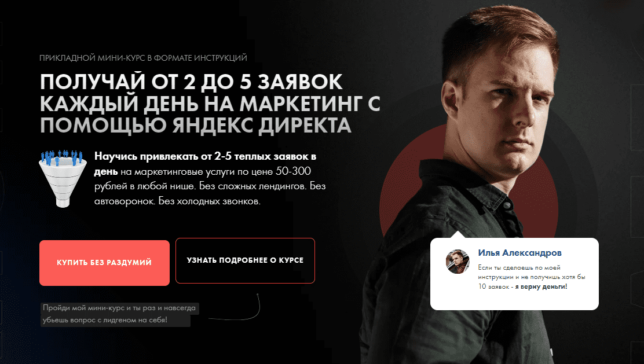Click the white sales funnel icon
Image resolution: width=644 pixels, height=364 pixels.
coord(63,179)
